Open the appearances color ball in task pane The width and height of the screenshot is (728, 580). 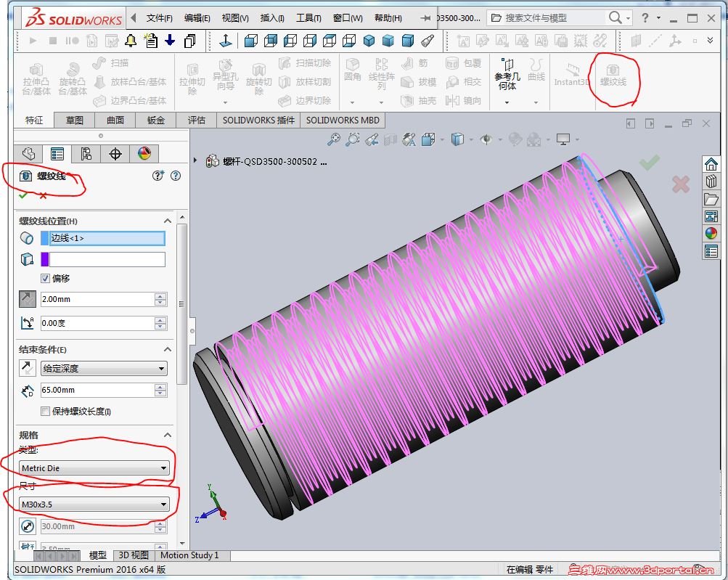pyautogui.click(x=711, y=234)
